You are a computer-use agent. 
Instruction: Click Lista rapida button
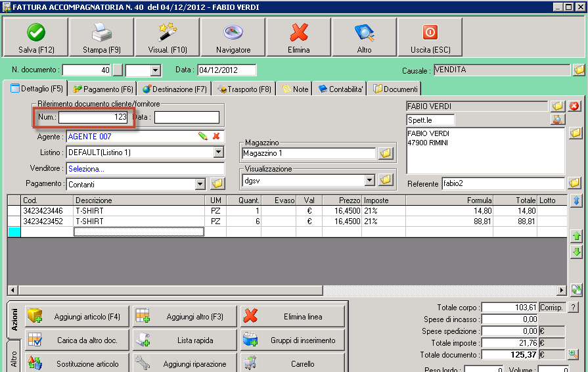pos(185,340)
